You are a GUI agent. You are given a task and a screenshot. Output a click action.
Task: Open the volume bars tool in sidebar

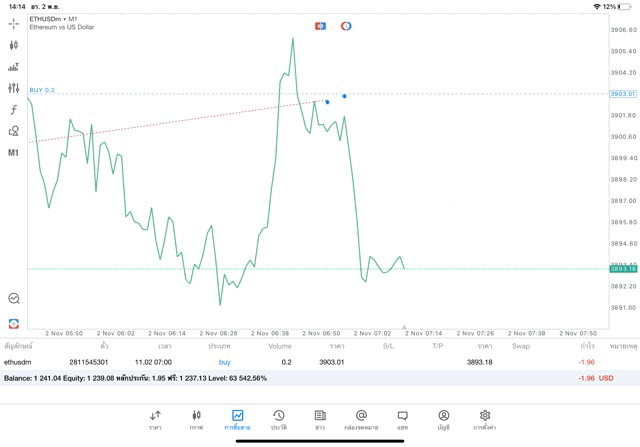14,67
